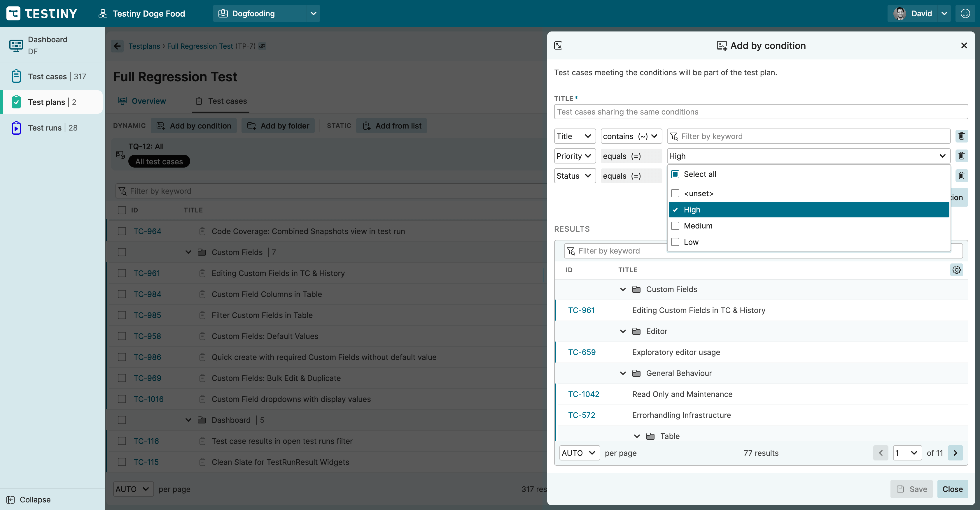980x510 pixels.
Task: Focus the Title condition keyword filter field
Action: (808, 136)
